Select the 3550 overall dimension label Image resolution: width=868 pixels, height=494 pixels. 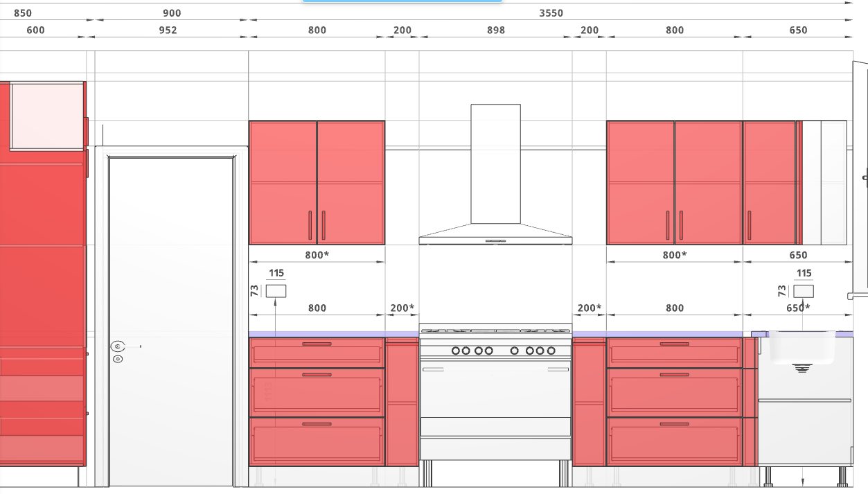tap(551, 13)
